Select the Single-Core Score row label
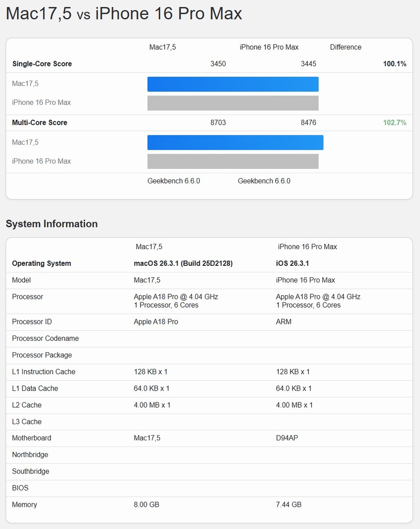 point(42,63)
